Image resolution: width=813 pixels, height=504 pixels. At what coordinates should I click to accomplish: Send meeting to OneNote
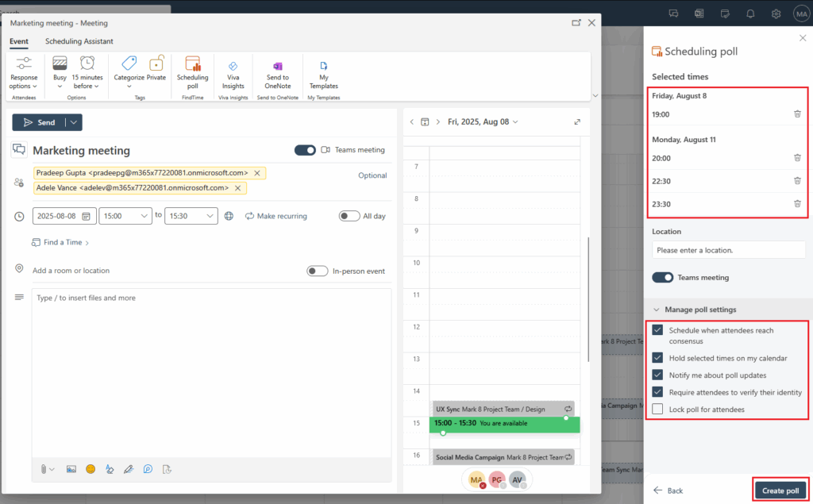pos(277,73)
